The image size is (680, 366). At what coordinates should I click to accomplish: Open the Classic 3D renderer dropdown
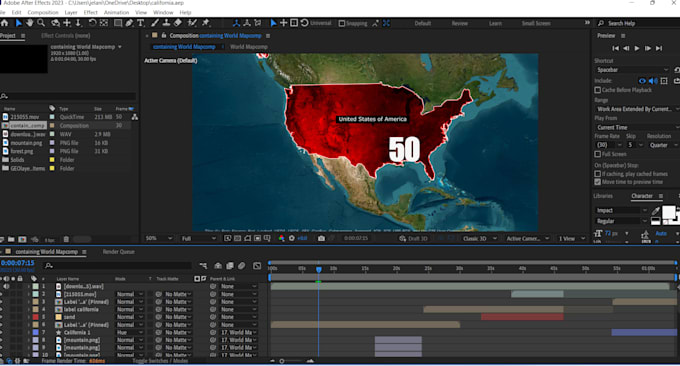[x=479, y=238]
